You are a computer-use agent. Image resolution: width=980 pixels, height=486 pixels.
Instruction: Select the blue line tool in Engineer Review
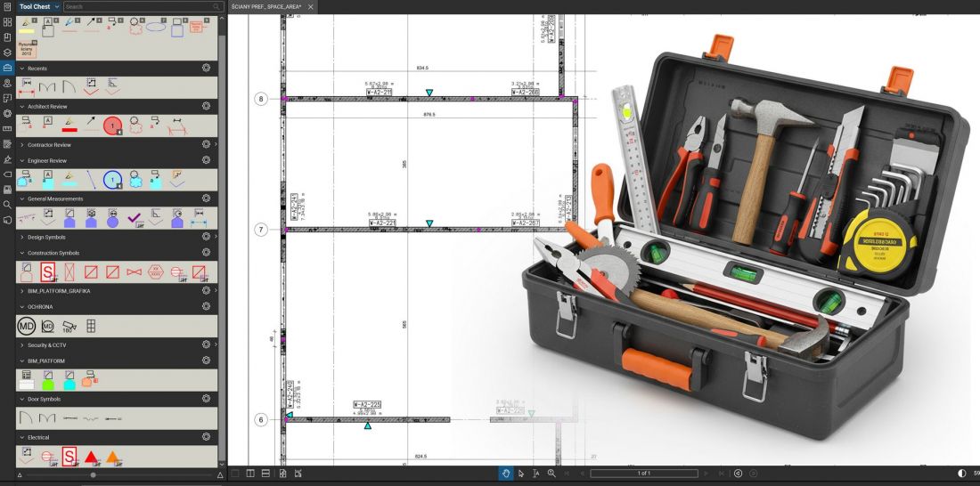[91, 180]
